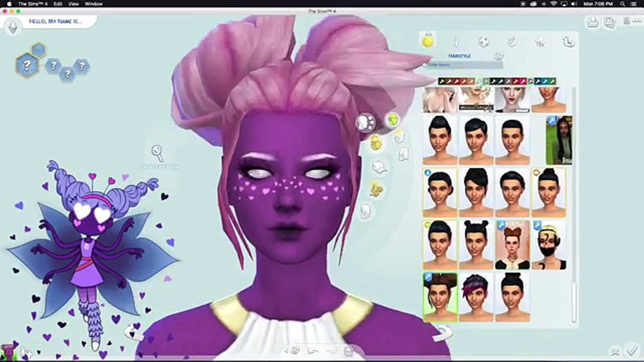The height and width of the screenshot is (362, 644).
Task: Open the Window menu in menu bar
Action: (93, 4)
